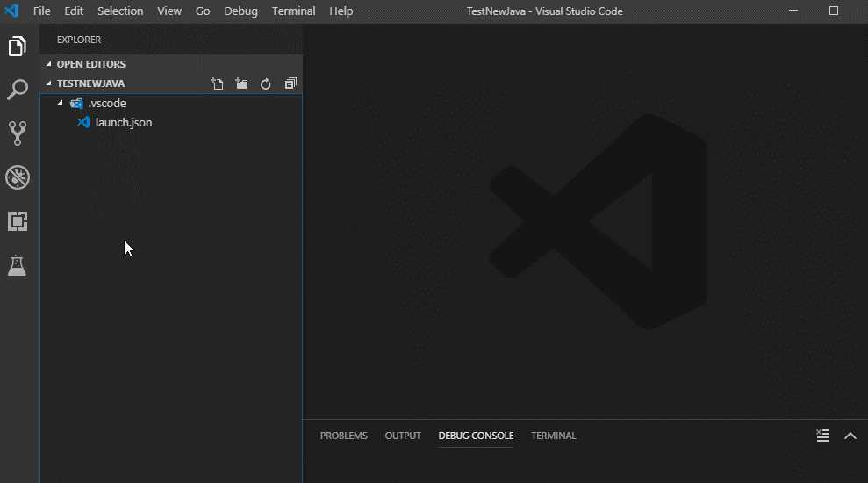Click the .vscode folder icon
868x483 pixels.
coord(76,103)
